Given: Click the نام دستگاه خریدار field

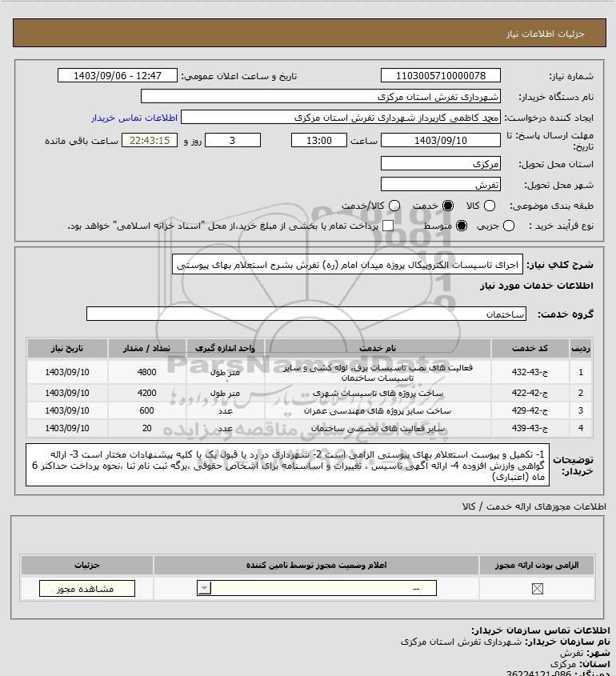Looking at the screenshot, I should click(x=320, y=96).
